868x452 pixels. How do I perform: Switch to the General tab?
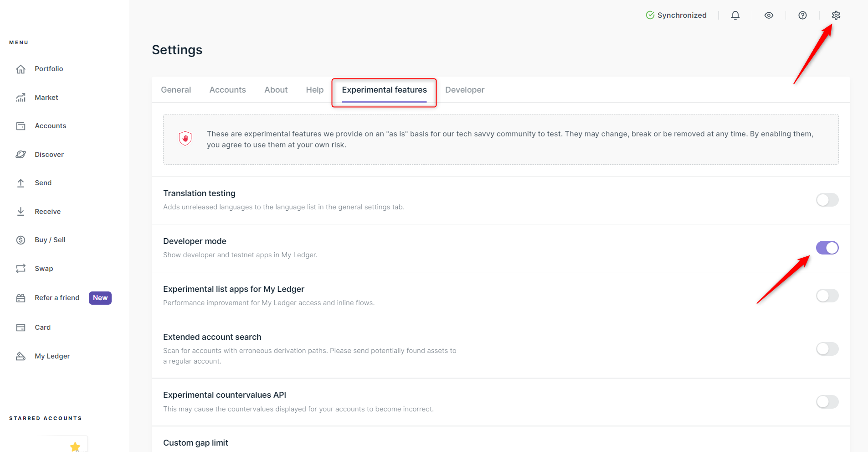point(176,90)
